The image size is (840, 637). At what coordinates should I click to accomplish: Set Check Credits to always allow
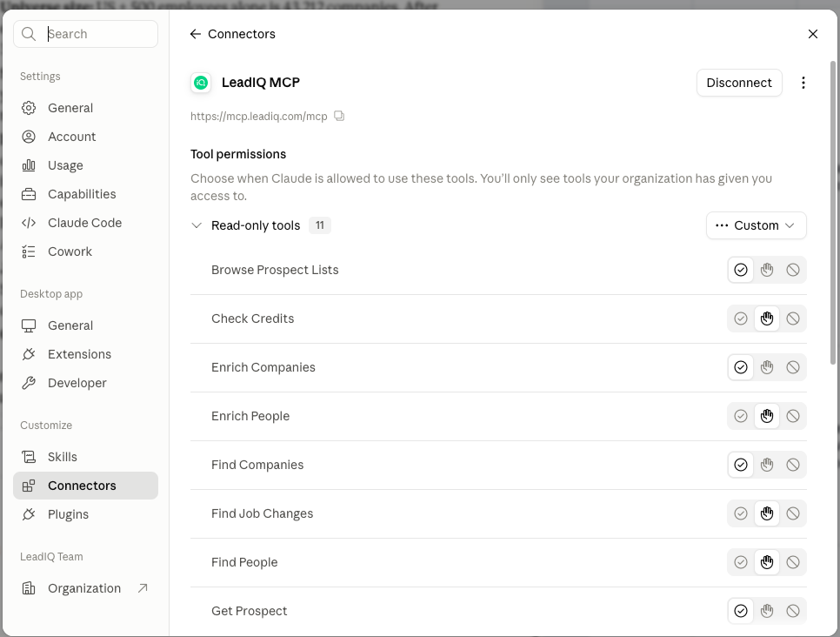click(741, 318)
